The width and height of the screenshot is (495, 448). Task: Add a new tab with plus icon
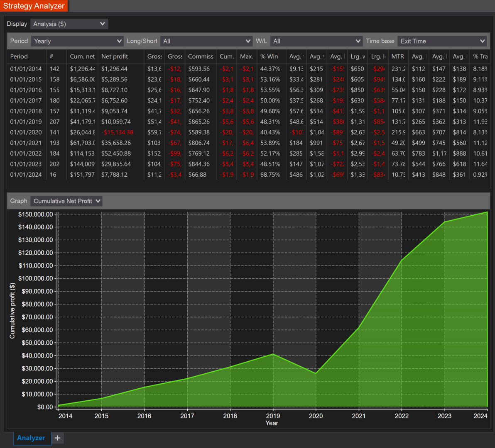point(57,438)
